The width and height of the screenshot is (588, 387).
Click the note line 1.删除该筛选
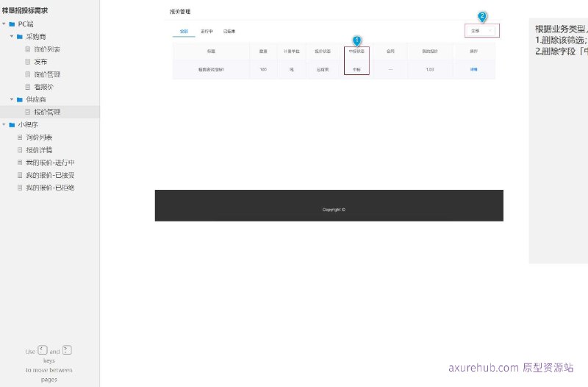(x=562, y=40)
